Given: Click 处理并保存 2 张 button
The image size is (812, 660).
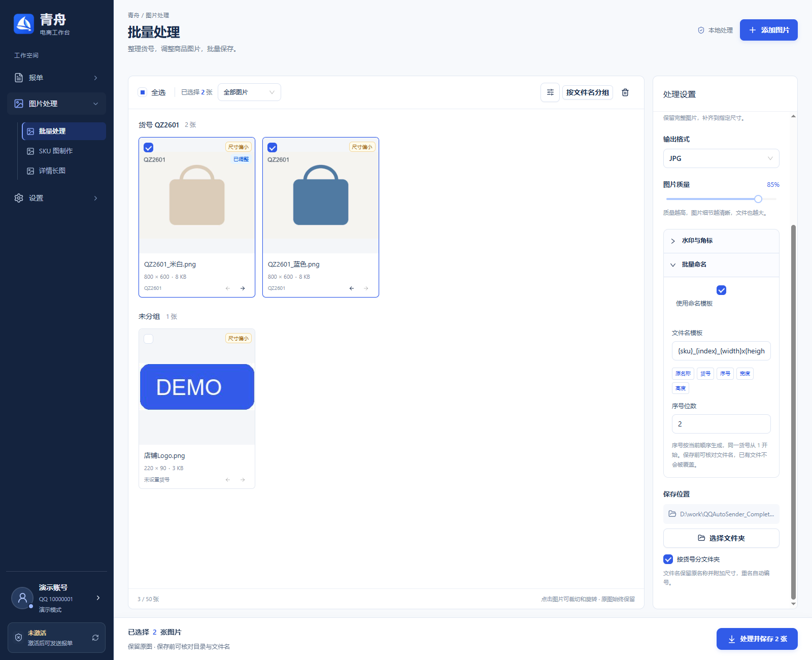Looking at the screenshot, I should tap(757, 639).
